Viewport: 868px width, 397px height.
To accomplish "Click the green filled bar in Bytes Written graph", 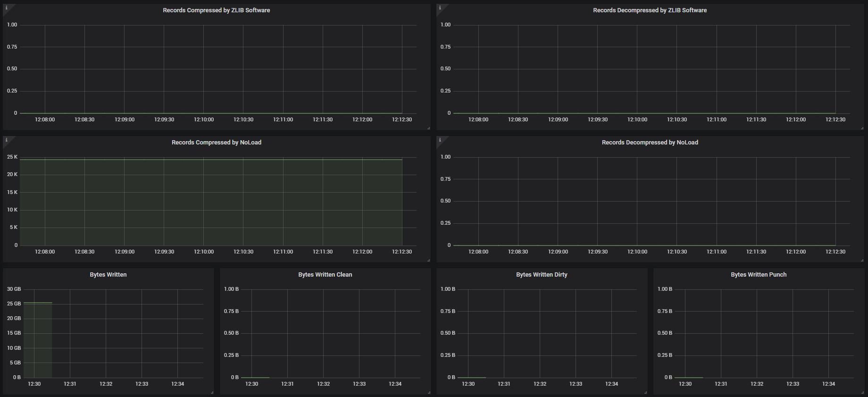I will coord(38,340).
